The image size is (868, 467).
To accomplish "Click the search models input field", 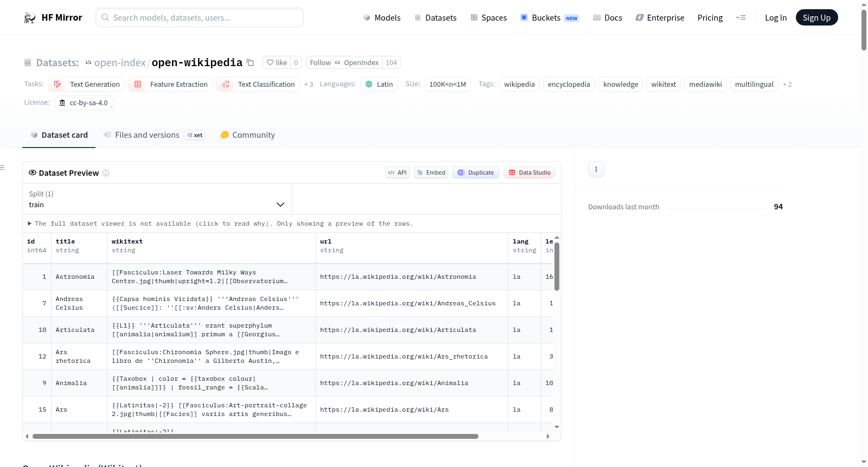I will coord(200,18).
